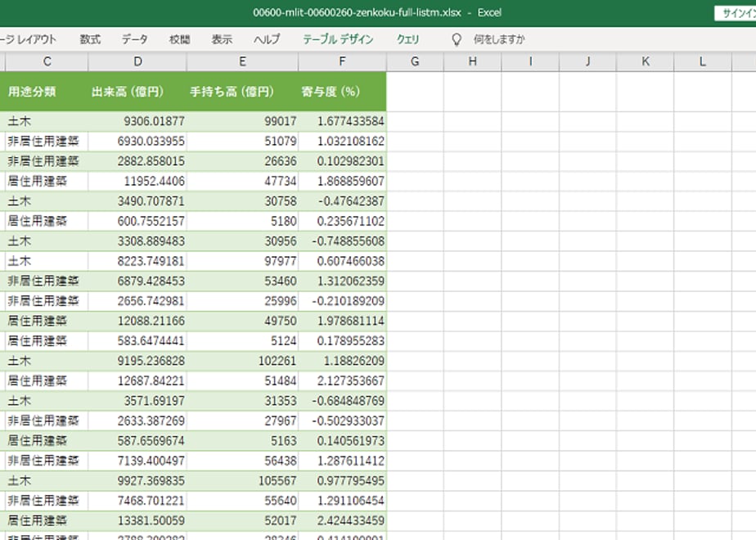Screen dimensions: 756x540
Task: Select column D by its header
Action: [x=137, y=61]
